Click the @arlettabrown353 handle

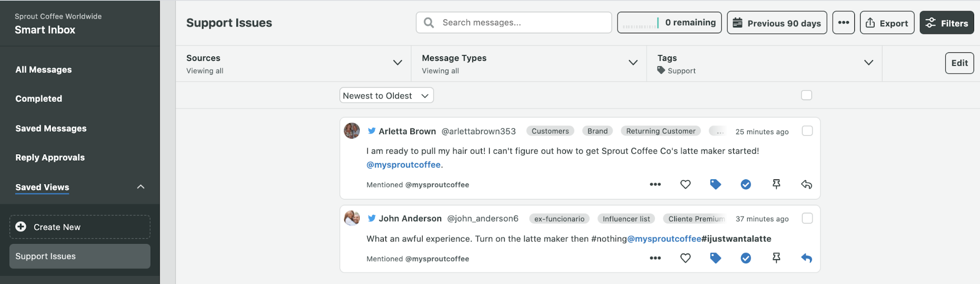coord(478,131)
